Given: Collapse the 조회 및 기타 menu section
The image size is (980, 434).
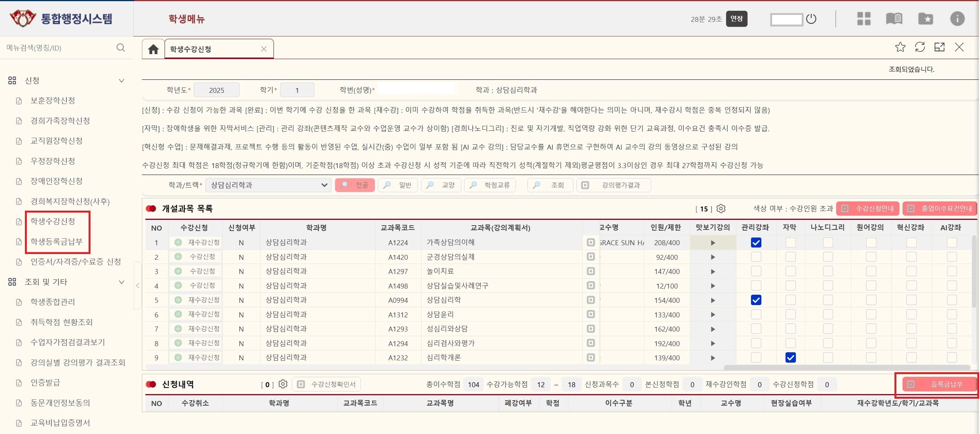Looking at the screenshot, I should [x=122, y=282].
